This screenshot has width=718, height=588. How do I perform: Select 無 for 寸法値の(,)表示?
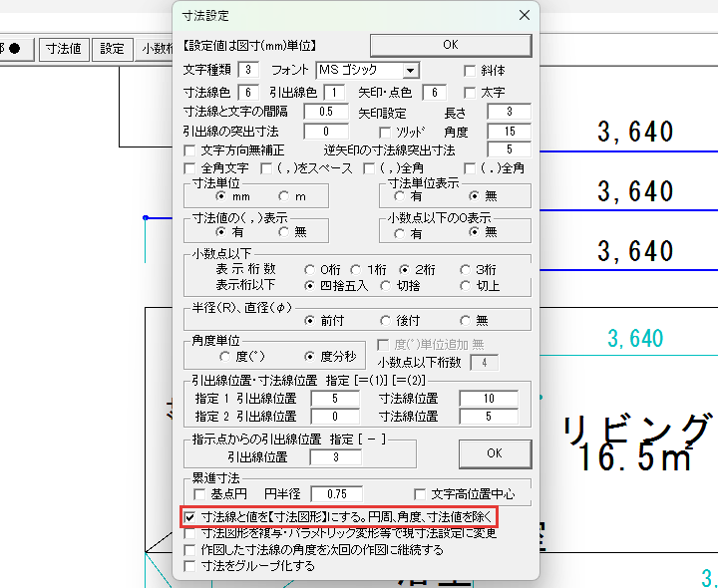[x=284, y=232]
